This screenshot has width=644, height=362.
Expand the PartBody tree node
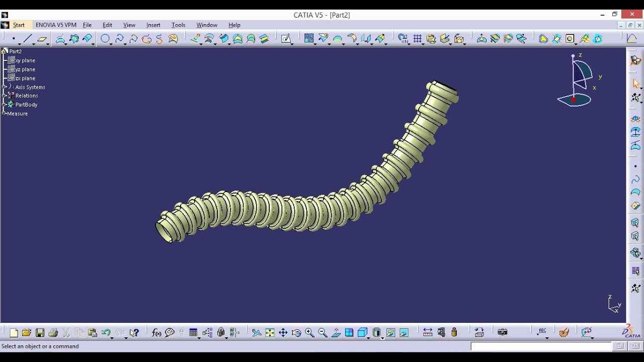coord(4,105)
